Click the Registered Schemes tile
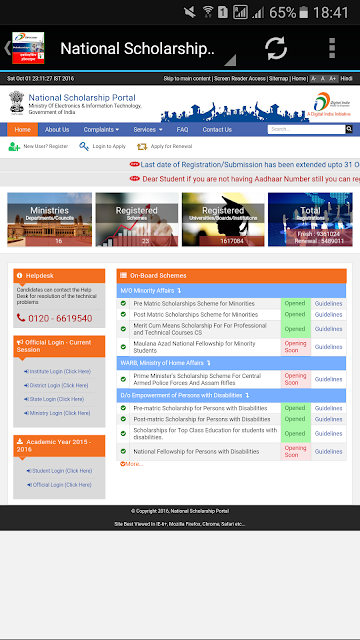Image resolution: width=360 pixels, height=640 pixels. click(x=137, y=220)
